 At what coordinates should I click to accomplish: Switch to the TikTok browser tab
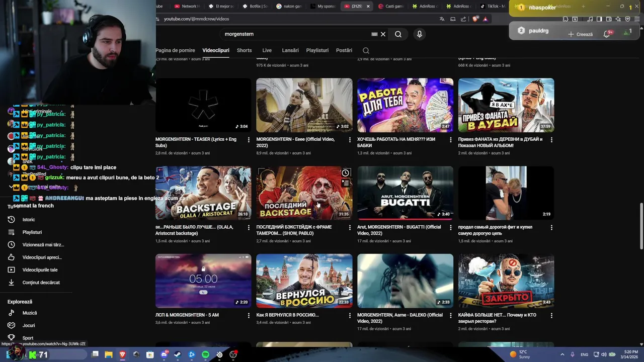(493, 7)
